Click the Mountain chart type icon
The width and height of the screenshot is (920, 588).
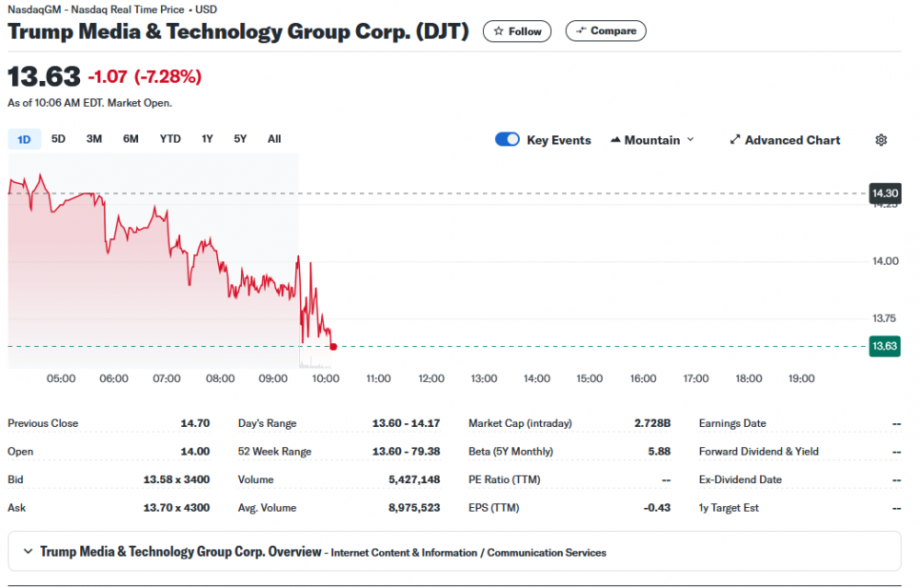[x=615, y=140]
